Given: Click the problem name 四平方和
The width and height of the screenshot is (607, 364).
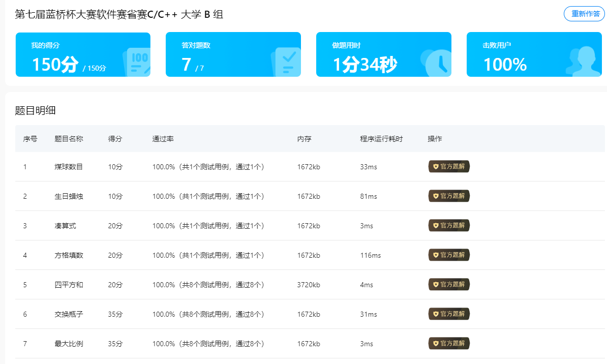Looking at the screenshot, I should [x=69, y=285].
